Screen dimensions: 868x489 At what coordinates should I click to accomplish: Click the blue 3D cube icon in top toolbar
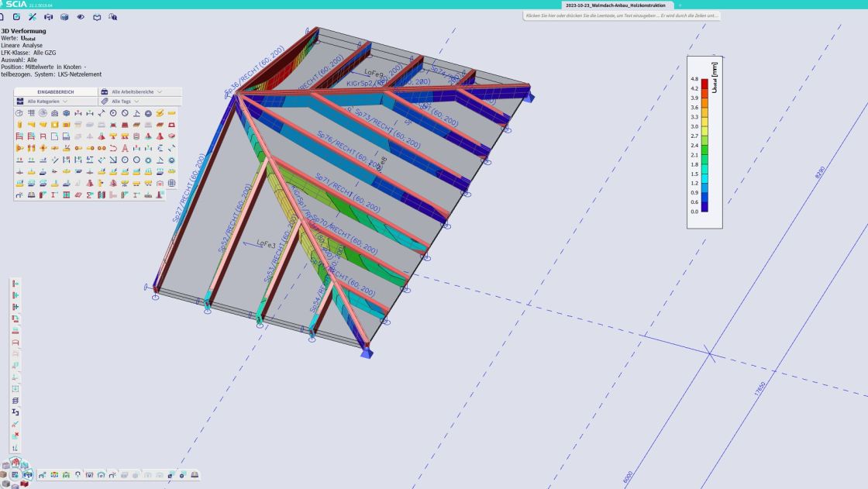coord(64,16)
